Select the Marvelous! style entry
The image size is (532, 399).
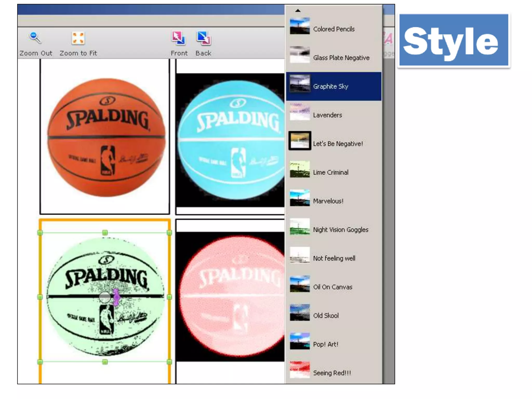click(328, 201)
